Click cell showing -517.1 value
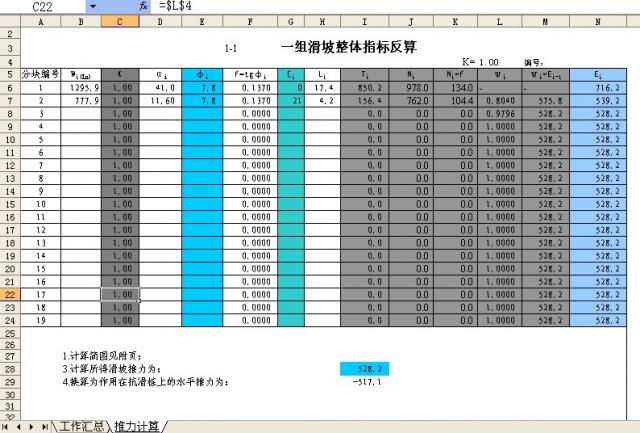 tap(365, 381)
